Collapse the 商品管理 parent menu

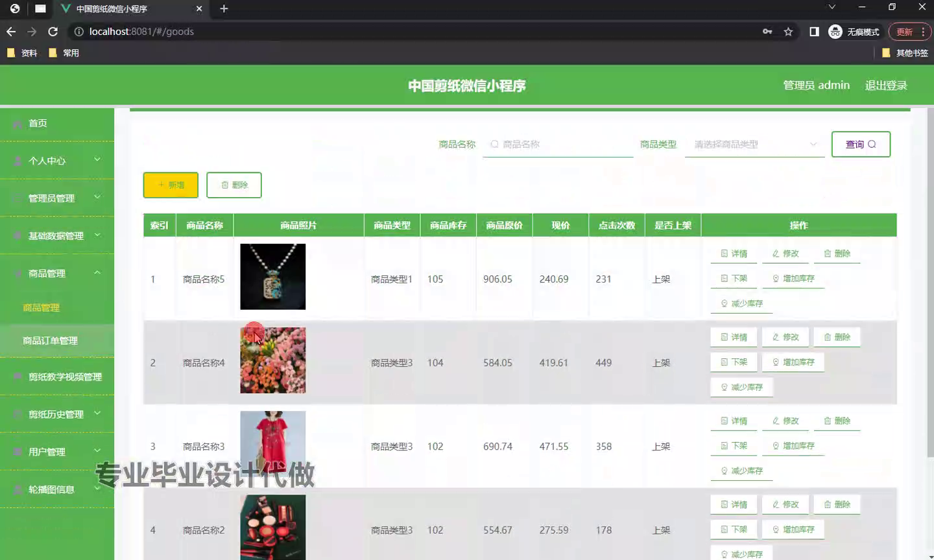57,273
